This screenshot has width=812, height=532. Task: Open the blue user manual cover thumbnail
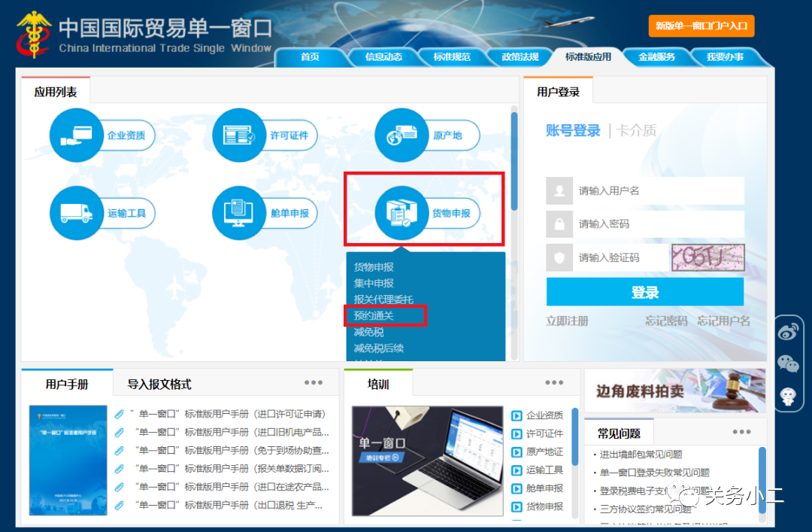pyautogui.click(x=68, y=461)
